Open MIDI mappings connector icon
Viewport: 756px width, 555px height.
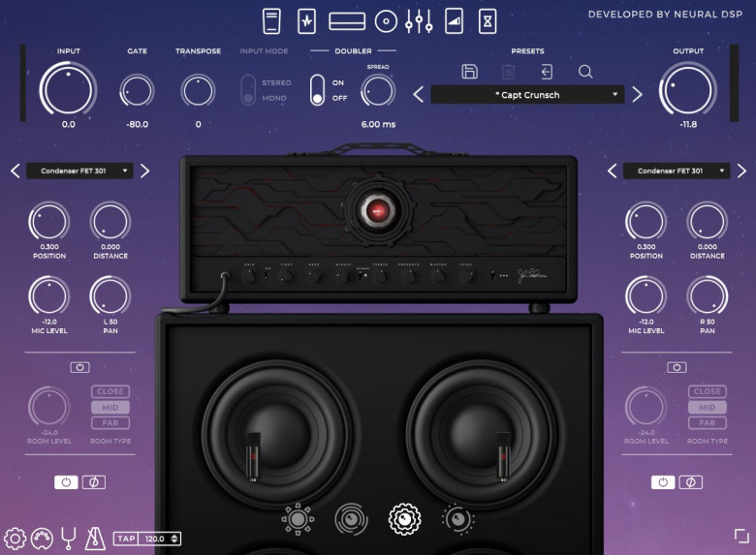pyautogui.click(x=42, y=539)
